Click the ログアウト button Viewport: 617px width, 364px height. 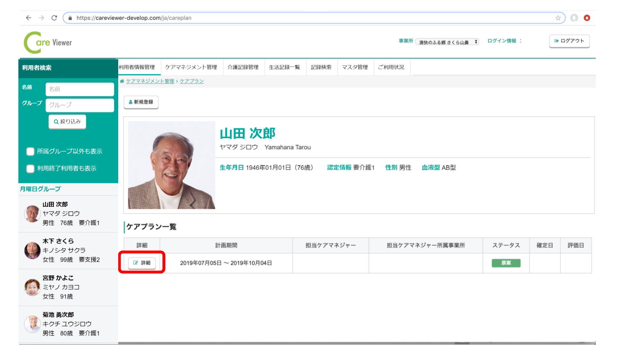click(x=569, y=41)
